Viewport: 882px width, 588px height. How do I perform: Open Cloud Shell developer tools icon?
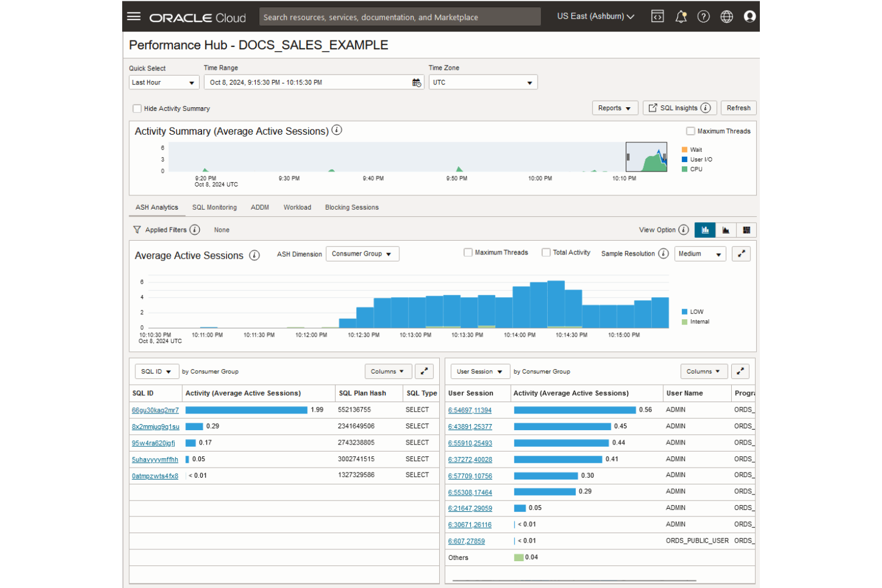(x=657, y=17)
